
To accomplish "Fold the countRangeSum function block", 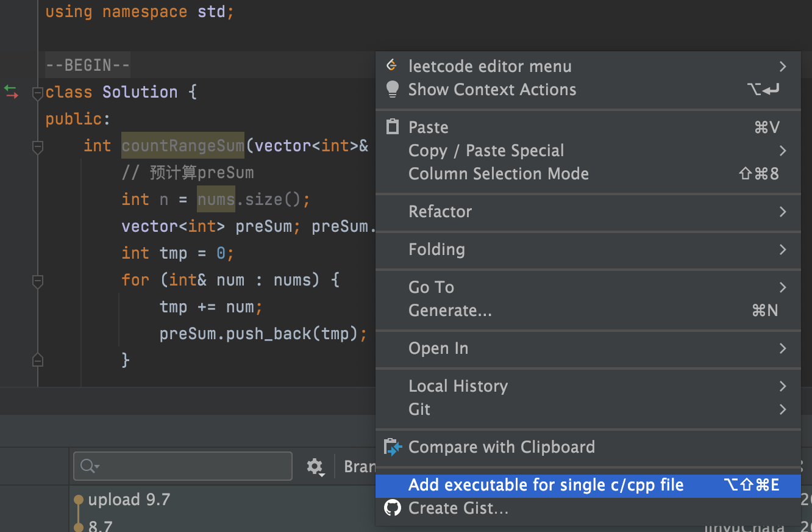I will click(x=38, y=146).
